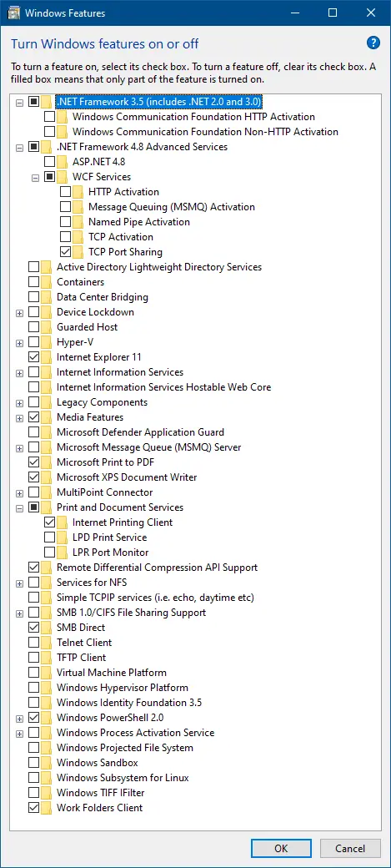Select the folder icon beside Microsoft Print to PDF
The image size is (391, 868).
point(47,462)
